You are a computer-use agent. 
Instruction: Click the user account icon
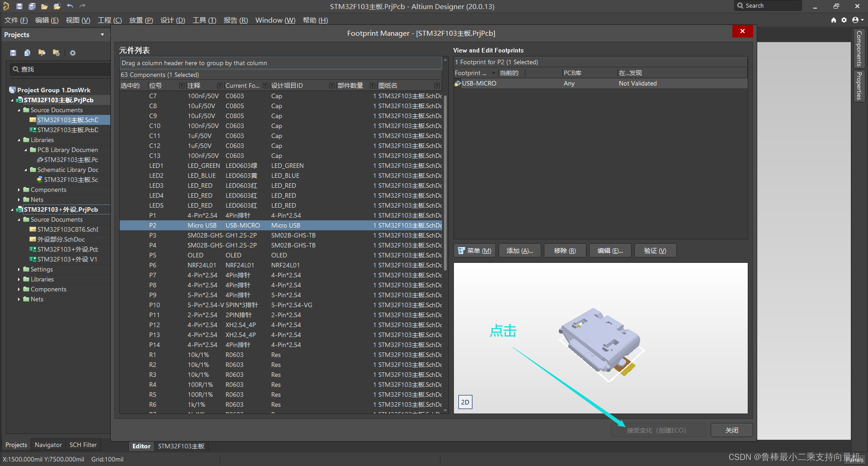[855, 20]
